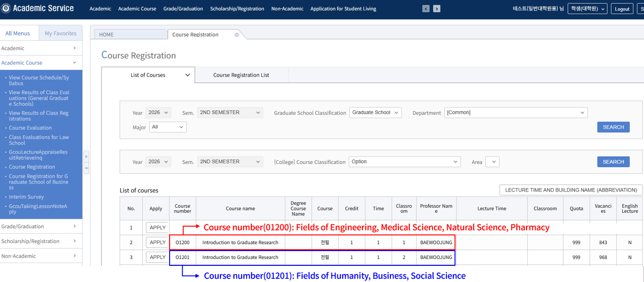Open the Grade/Graduation top menu

coord(183,9)
